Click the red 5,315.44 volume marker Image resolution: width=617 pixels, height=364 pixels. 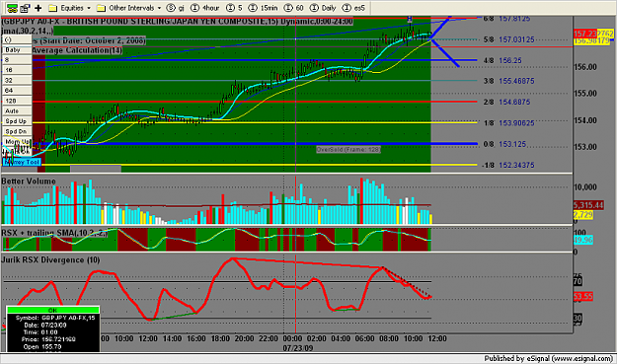588,205
